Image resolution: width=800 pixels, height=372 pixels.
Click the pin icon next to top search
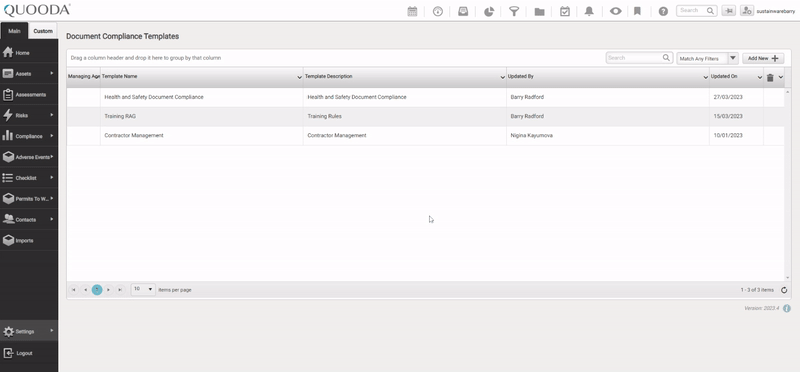point(729,11)
